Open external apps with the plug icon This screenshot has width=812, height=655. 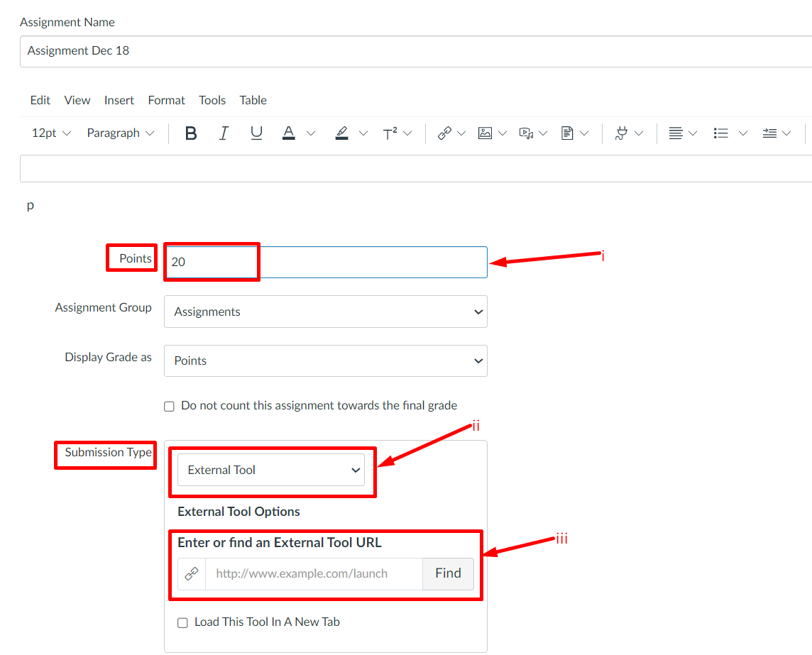click(x=623, y=133)
